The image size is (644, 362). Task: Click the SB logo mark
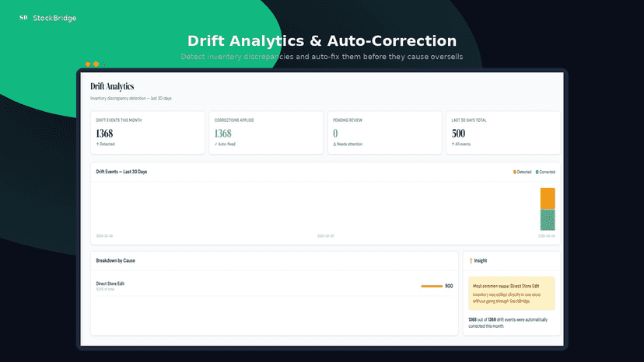(23, 18)
